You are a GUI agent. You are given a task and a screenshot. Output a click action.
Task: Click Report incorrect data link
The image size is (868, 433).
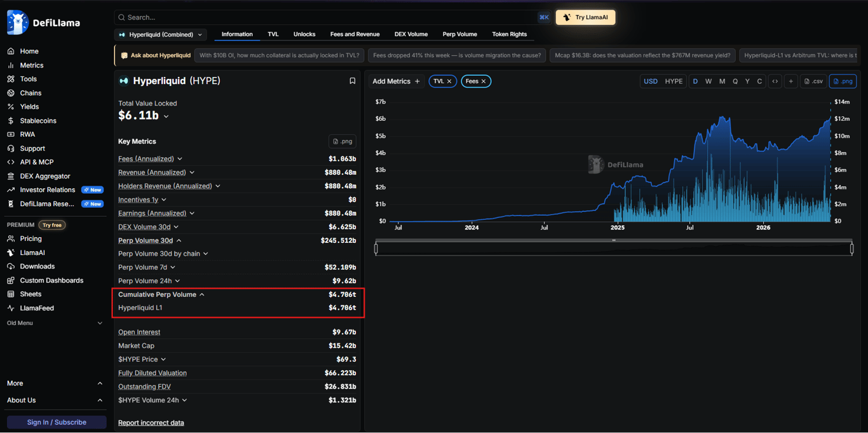(x=151, y=423)
